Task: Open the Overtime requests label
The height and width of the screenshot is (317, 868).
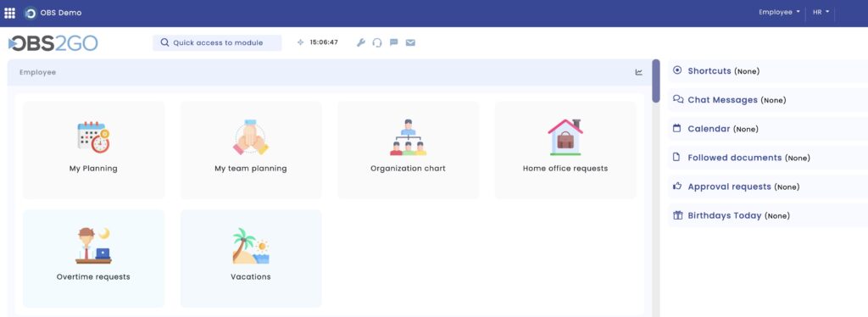Action: coord(93,276)
